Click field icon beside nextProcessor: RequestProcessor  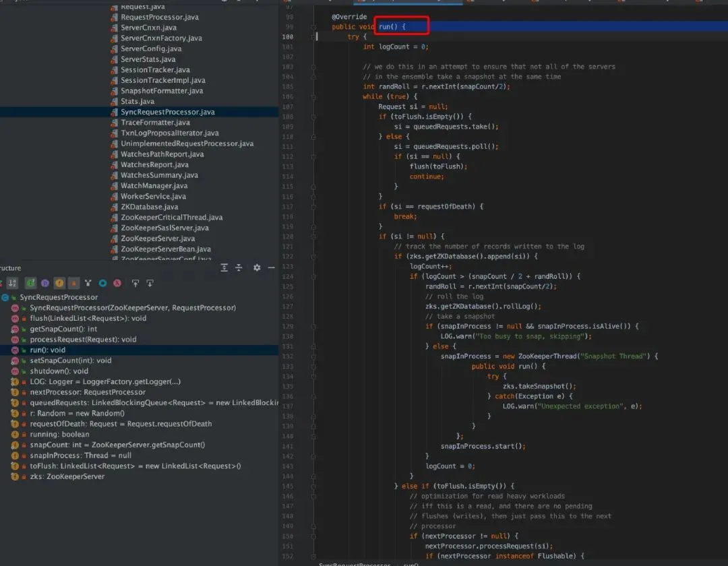point(15,392)
